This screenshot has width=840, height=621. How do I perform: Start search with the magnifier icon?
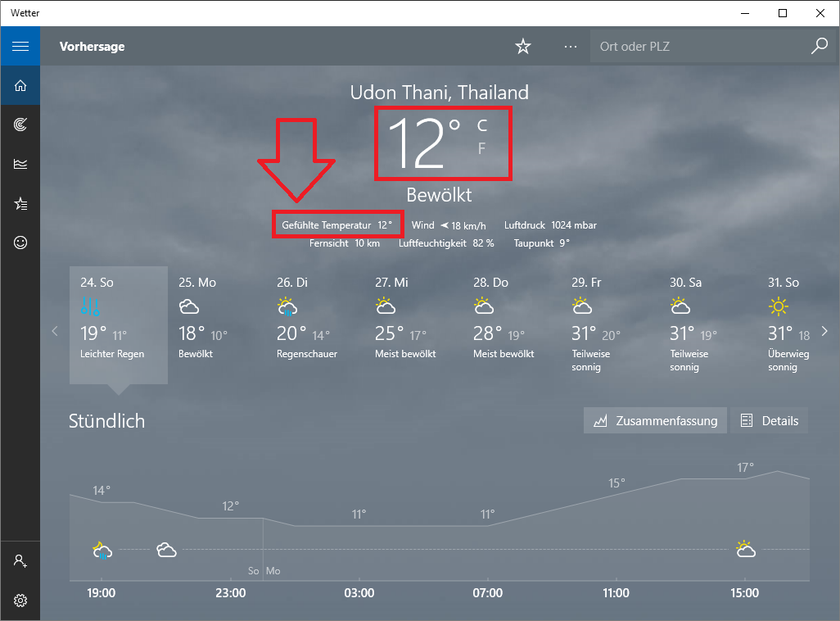click(819, 47)
